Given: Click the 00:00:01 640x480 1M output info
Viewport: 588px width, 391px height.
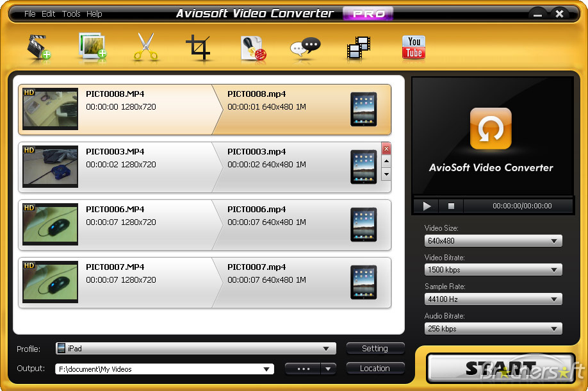Looking at the screenshot, I should (266, 107).
